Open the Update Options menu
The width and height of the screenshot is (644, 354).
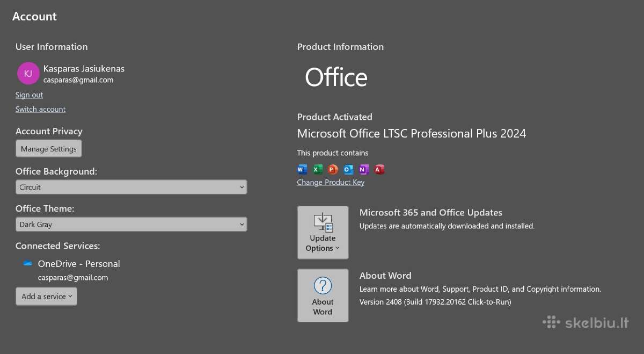click(323, 233)
